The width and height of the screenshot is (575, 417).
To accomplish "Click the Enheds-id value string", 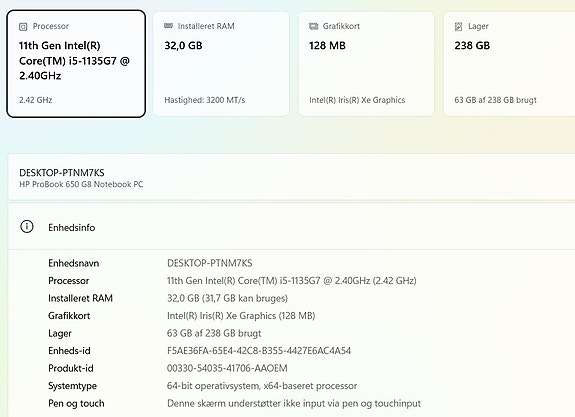I will tap(259, 351).
